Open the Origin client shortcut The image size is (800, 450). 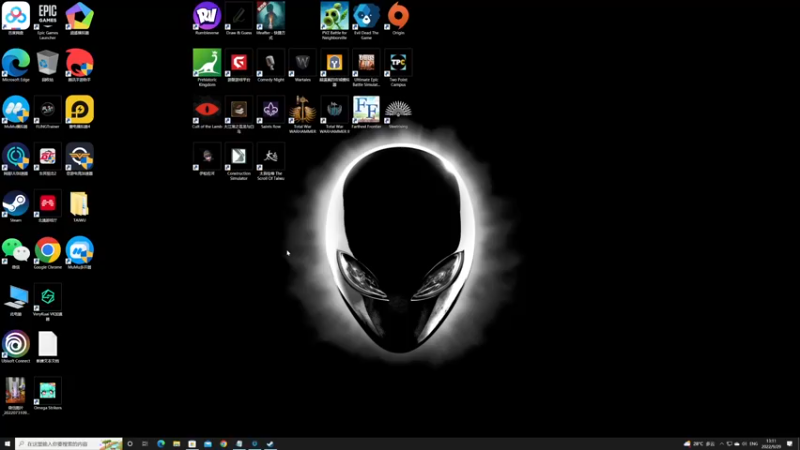coord(398,18)
